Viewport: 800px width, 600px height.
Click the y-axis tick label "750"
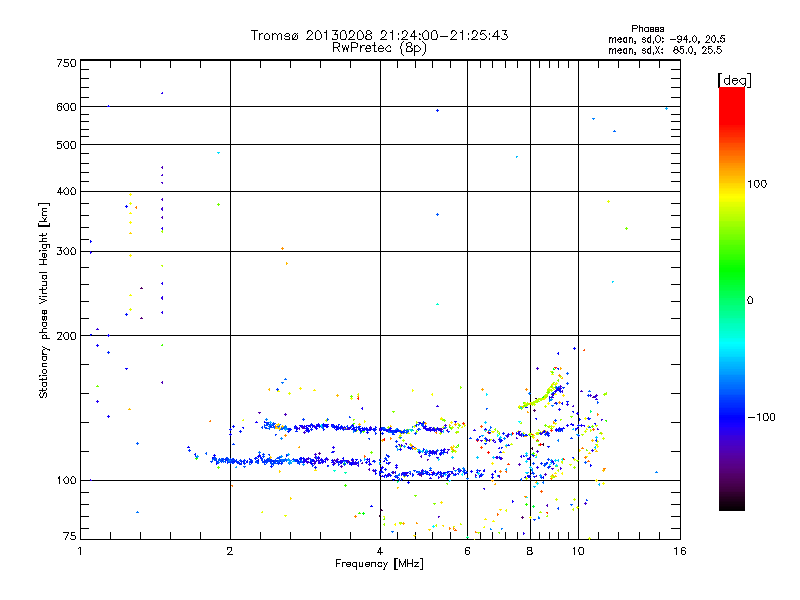[66, 63]
